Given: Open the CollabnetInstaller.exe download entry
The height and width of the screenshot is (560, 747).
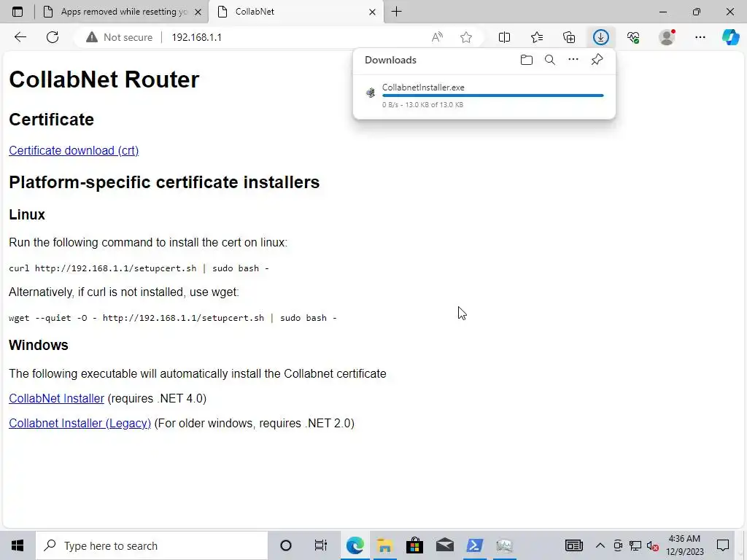Looking at the screenshot, I should (484, 96).
